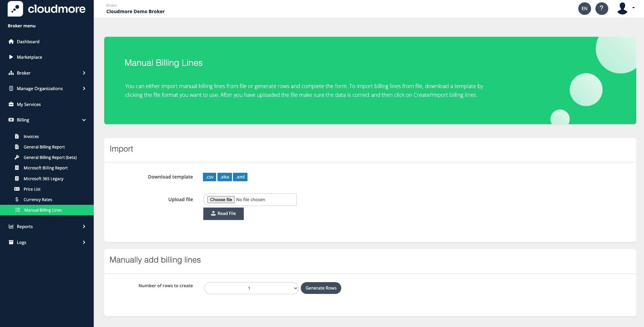Expand the Manage Organizations submenu
The image size is (644, 327).
pos(84,88)
